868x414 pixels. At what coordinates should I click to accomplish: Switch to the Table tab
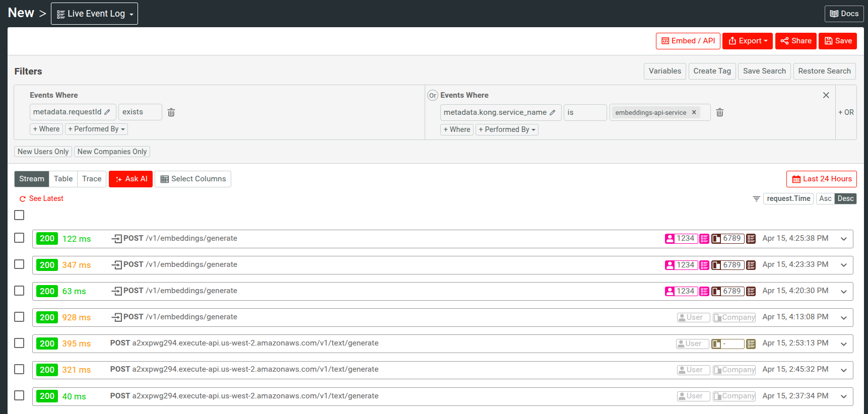pos(63,179)
